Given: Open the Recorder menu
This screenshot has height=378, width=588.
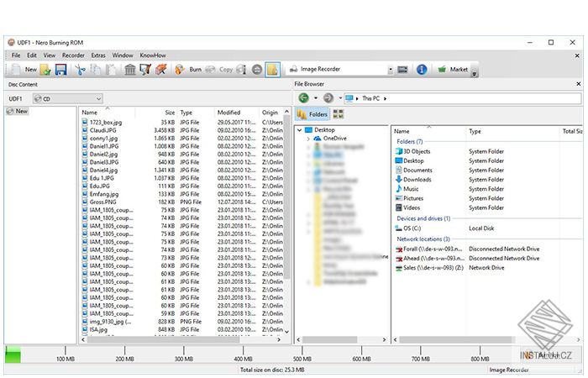Looking at the screenshot, I should (x=74, y=55).
